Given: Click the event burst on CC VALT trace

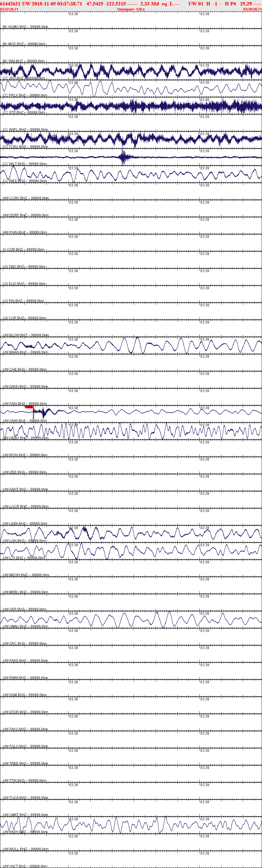Looking at the screenshot, I should (x=124, y=157).
